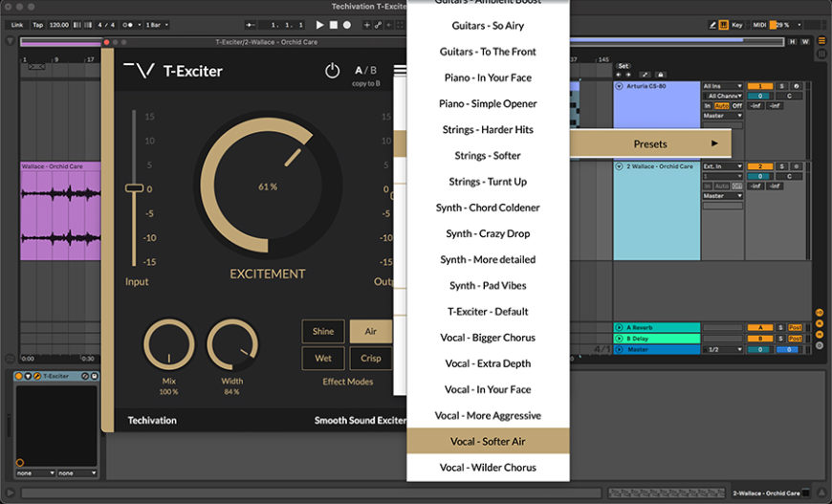Open the 1/2 output dropdown on Master track
The width and height of the screenshot is (832, 504).
pos(723,350)
